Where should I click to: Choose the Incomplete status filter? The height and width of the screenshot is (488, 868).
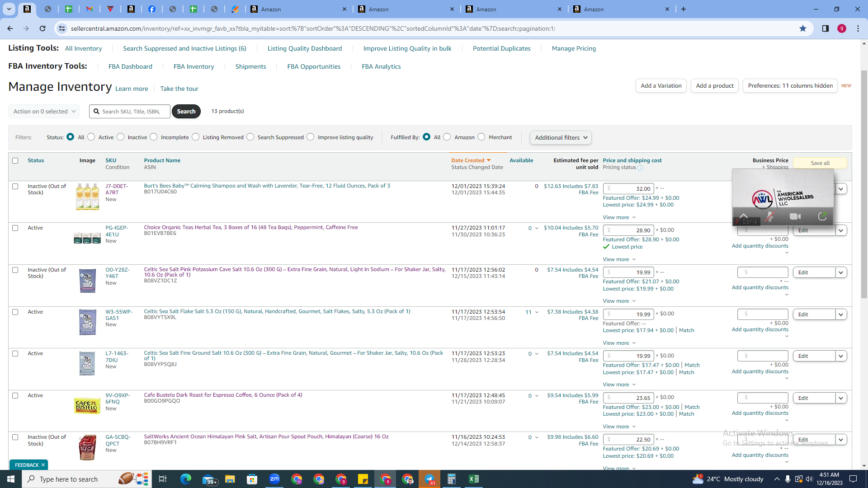click(154, 137)
